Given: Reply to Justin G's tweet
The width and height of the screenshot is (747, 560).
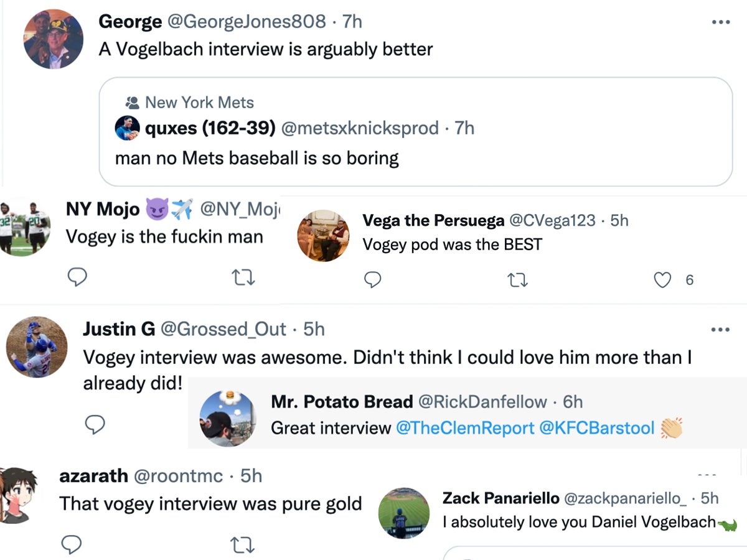Looking at the screenshot, I should pos(95,424).
